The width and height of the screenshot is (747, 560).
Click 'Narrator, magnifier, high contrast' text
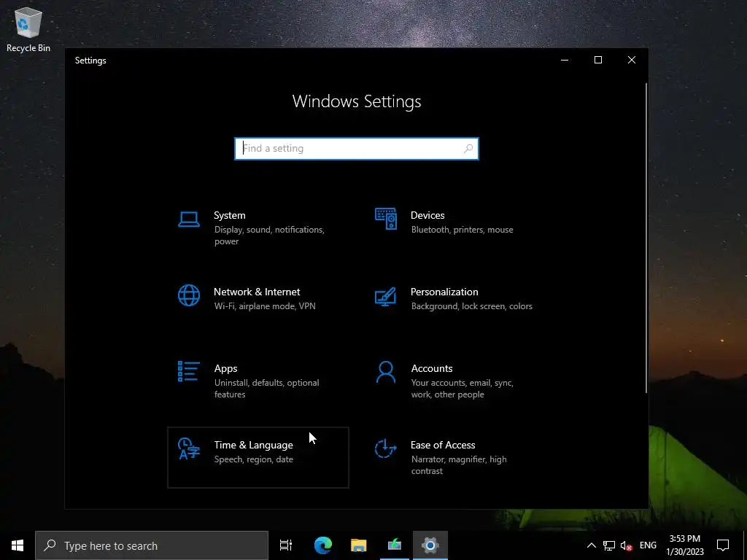pyautogui.click(x=459, y=465)
